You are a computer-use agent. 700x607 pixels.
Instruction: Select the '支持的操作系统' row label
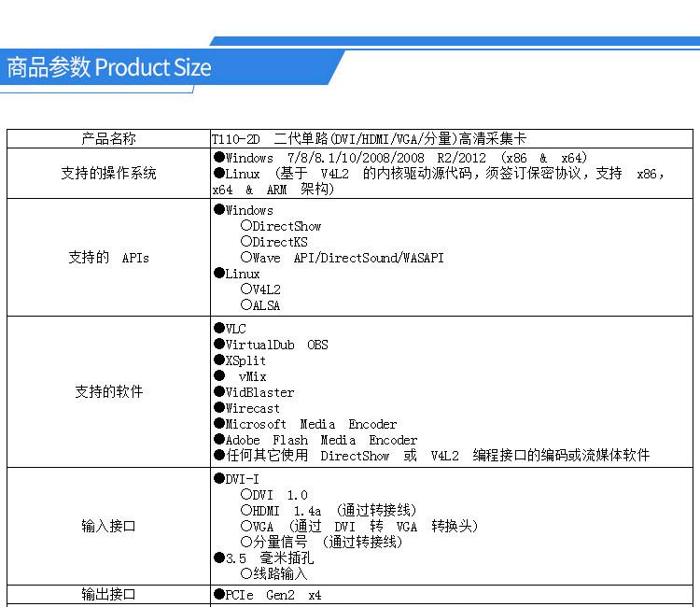(x=108, y=173)
